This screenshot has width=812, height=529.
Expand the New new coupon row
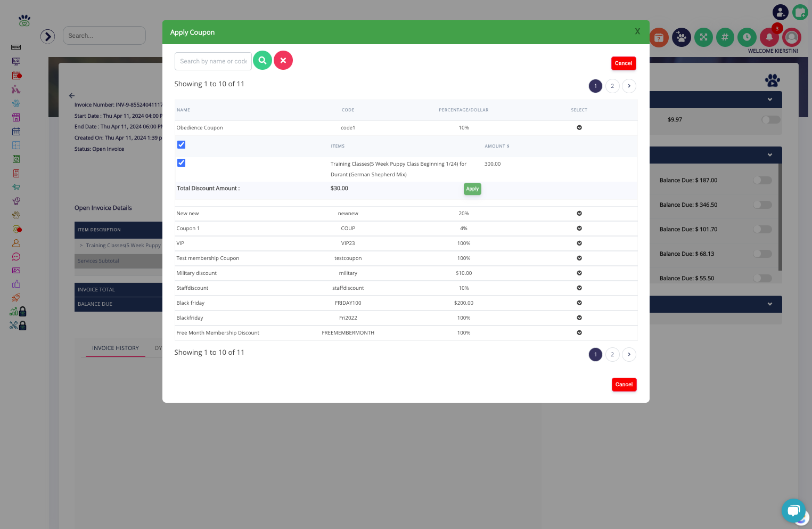(x=579, y=214)
